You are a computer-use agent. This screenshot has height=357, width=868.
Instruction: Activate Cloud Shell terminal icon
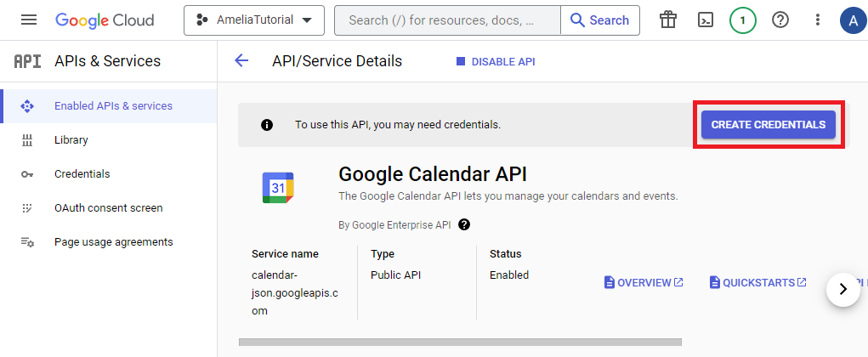click(x=706, y=20)
